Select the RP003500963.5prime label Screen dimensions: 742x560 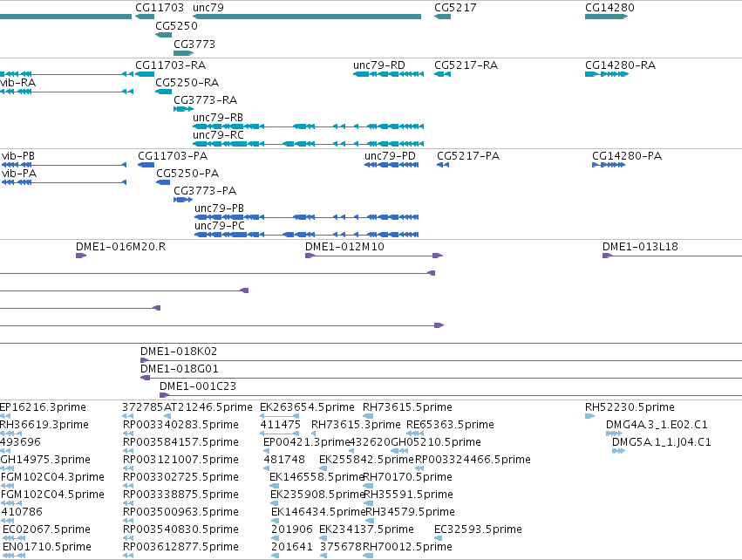pyautogui.click(x=180, y=512)
